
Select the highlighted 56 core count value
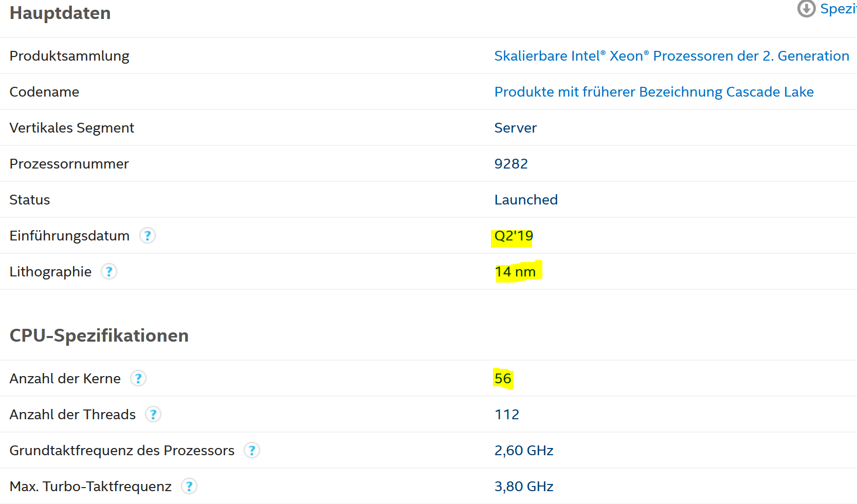tap(503, 379)
